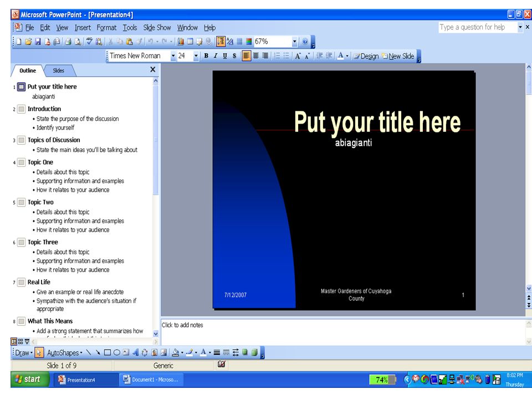Open the Draw menu dropdown
Image resolution: width=532 pixels, height=399 pixels.
point(23,353)
